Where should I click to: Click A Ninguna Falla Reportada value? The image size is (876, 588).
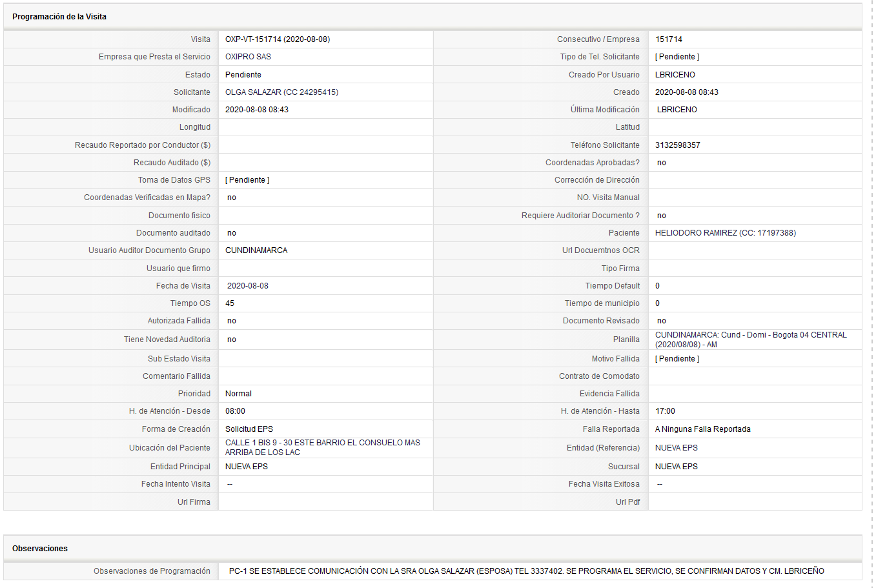pyautogui.click(x=703, y=429)
